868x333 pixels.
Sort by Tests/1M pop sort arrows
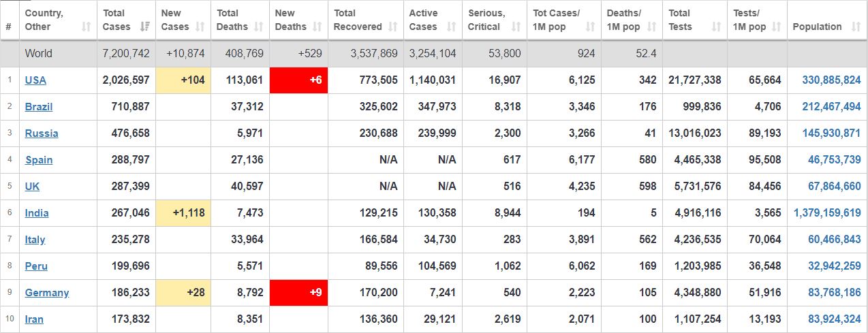[x=777, y=27]
